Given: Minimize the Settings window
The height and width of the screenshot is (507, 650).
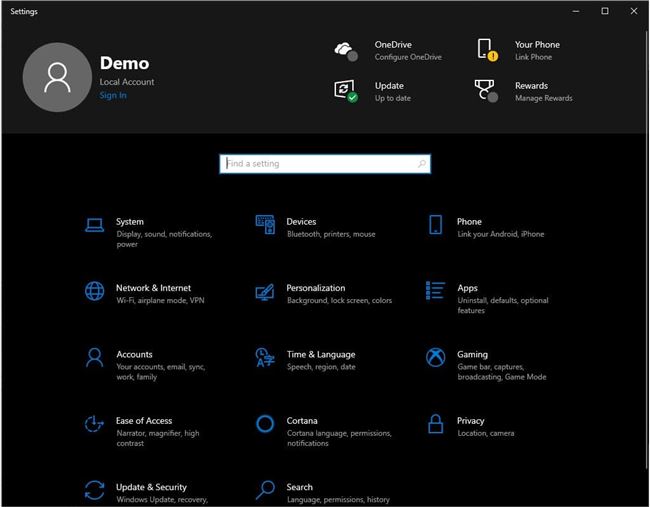Looking at the screenshot, I should [x=576, y=11].
